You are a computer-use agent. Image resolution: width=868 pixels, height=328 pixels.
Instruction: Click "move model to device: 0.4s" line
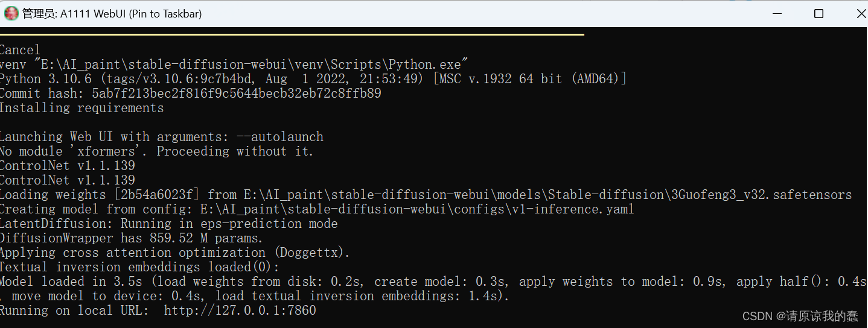point(255,295)
